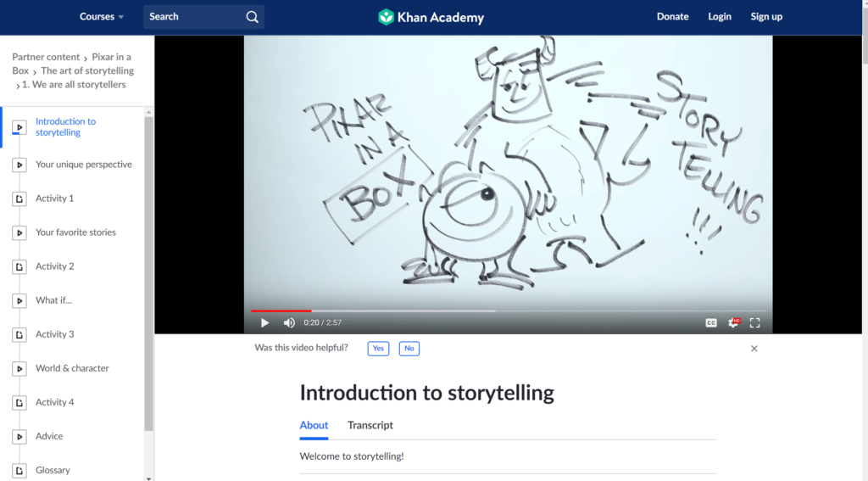Click the lesson list scrollbar
The image size is (868, 481).
(x=148, y=274)
